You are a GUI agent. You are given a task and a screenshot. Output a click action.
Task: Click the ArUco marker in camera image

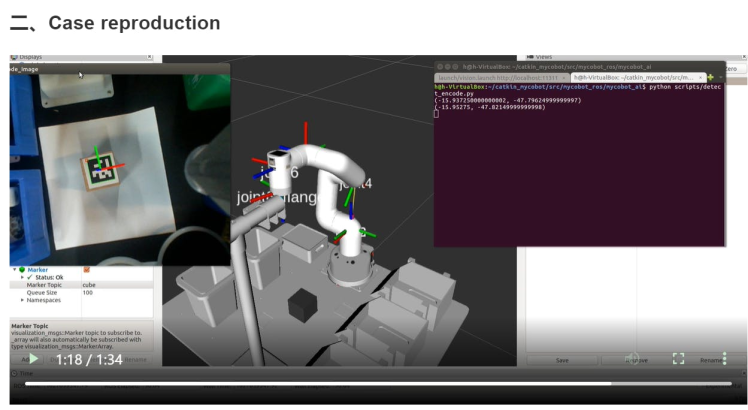coord(102,170)
